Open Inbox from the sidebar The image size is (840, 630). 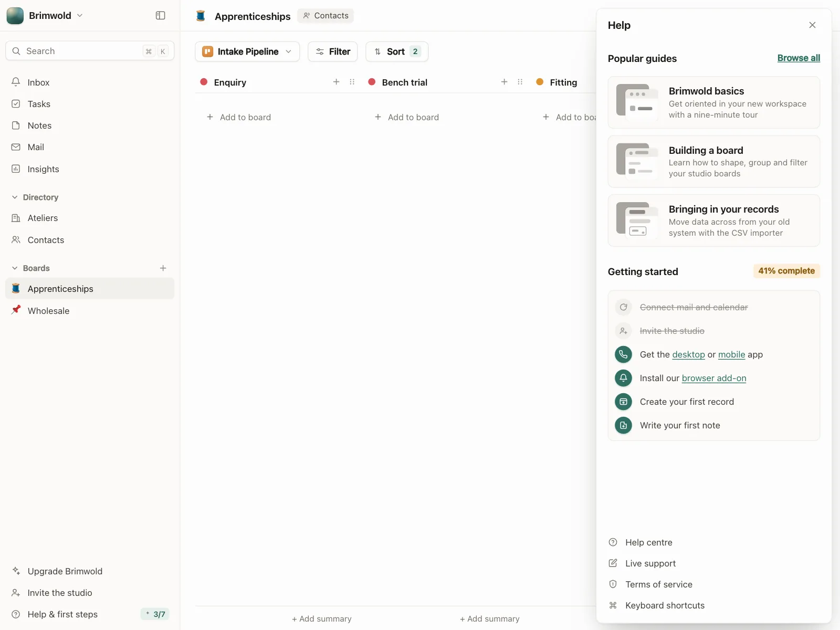click(90, 82)
